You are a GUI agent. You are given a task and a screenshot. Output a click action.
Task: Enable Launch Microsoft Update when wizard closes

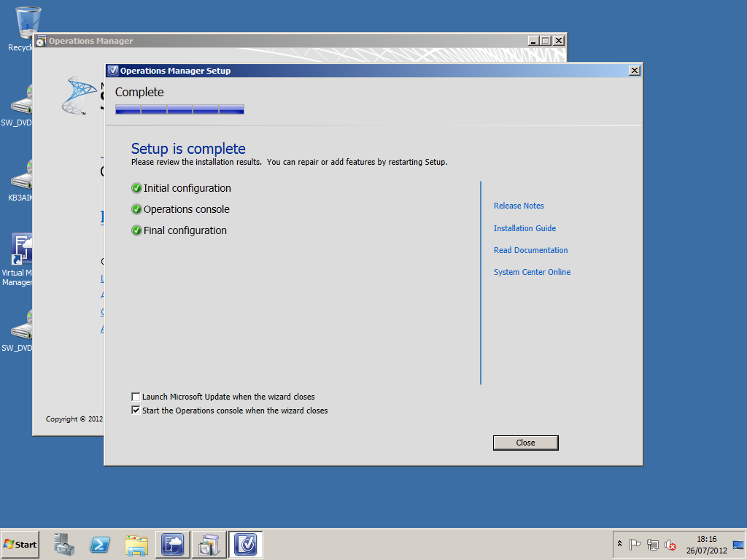click(136, 397)
